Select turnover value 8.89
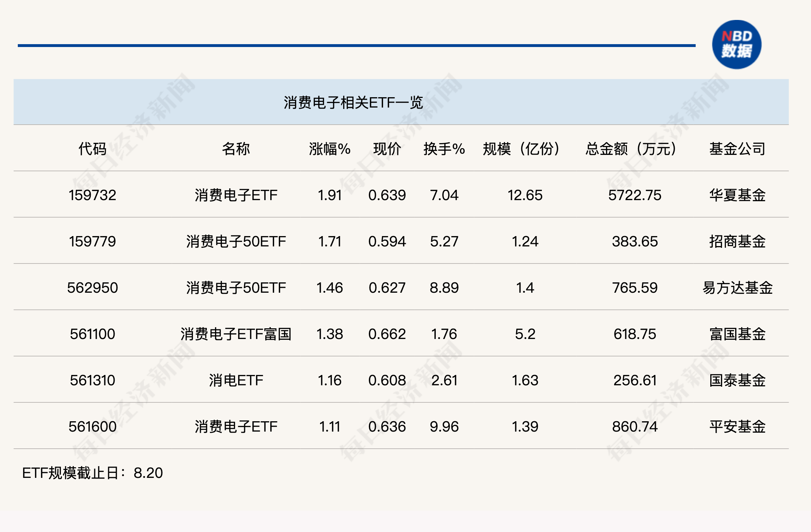The image size is (811, 532). (444, 288)
